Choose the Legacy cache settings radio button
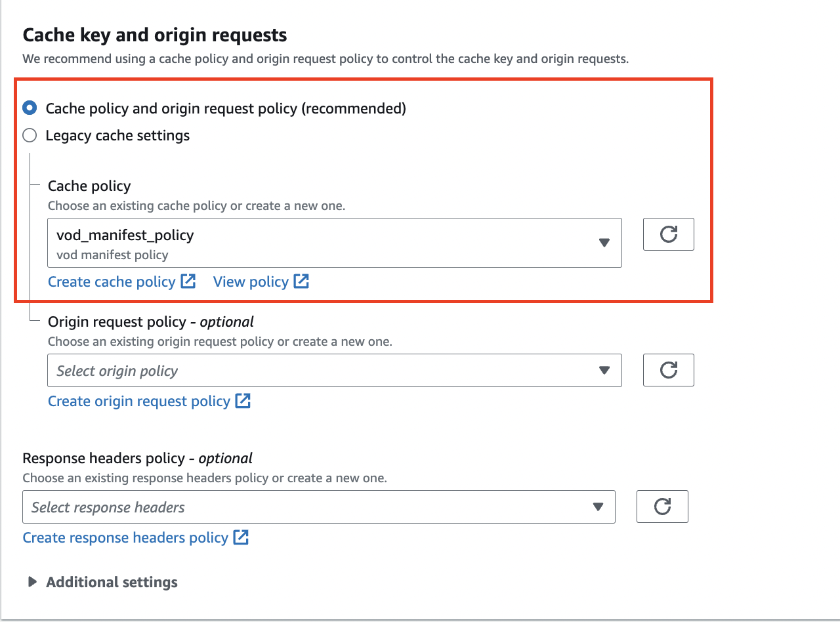The width and height of the screenshot is (840, 622). point(30,136)
